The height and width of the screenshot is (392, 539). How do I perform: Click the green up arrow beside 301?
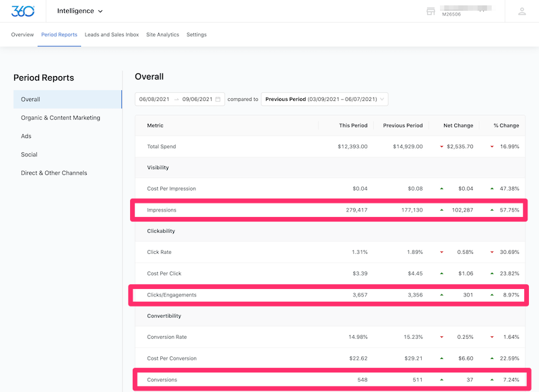point(442,295)
